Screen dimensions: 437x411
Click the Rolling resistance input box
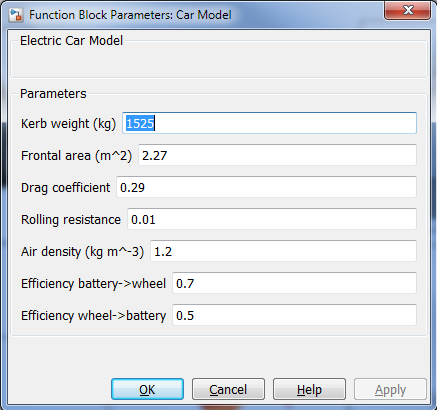click(x=272, y=219)
